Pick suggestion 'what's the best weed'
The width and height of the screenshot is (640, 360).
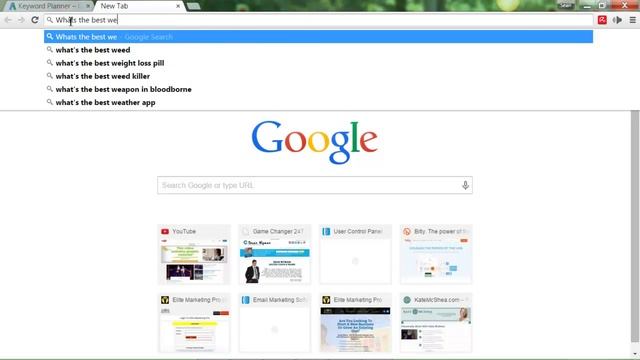coord(318,50)
